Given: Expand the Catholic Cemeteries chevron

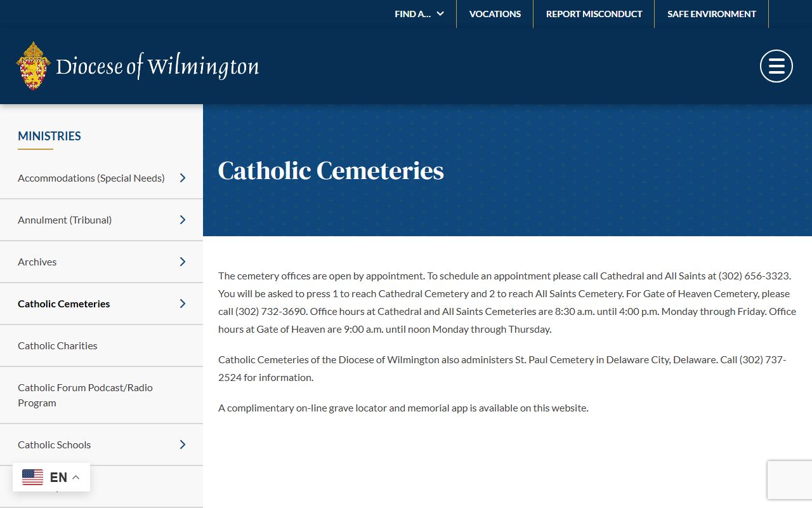Looking at the screenshot, I should (183, 304).
